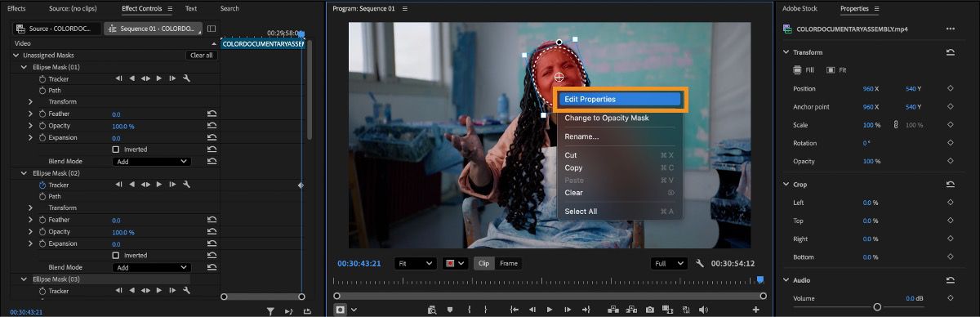Toggle Expansion stopwatch for Ellipse Mask (02)
This screenshot has width=980, height=317.
42,243
